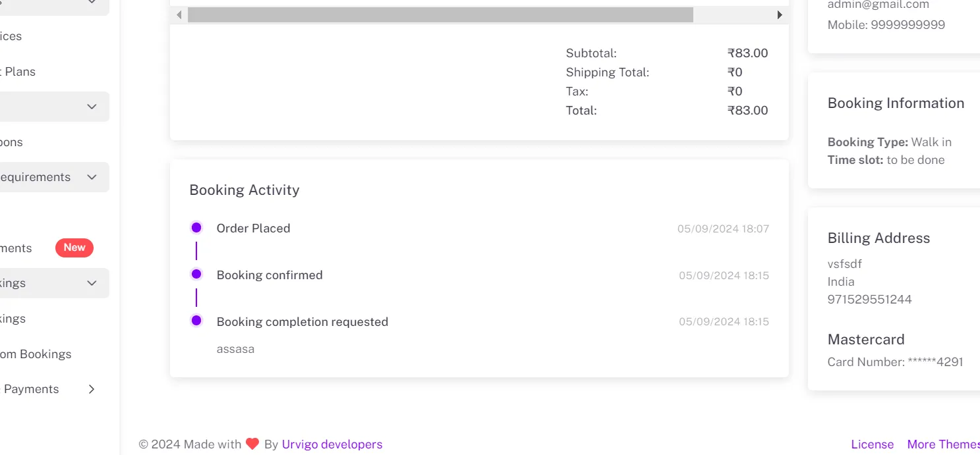Click the red New badge in sidebar
The image size is (980, 455).
point(74,248)
